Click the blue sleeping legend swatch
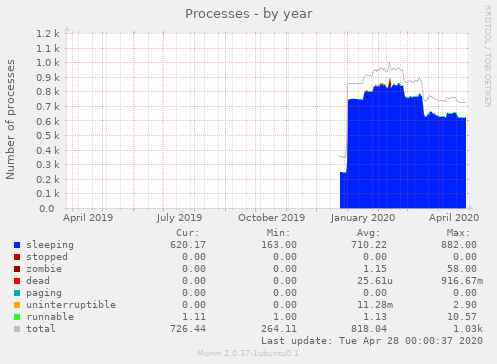Viewport: 497px width, 364px height. 17,245
